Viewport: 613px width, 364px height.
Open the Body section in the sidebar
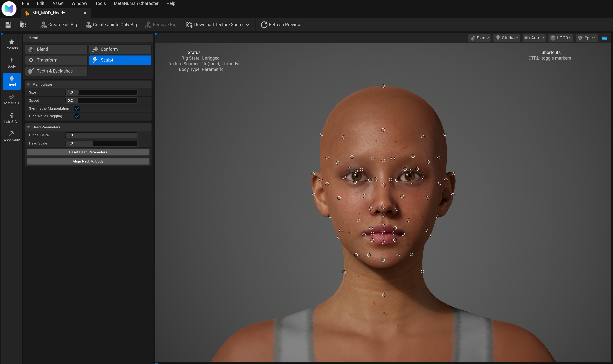click(11, 62)
